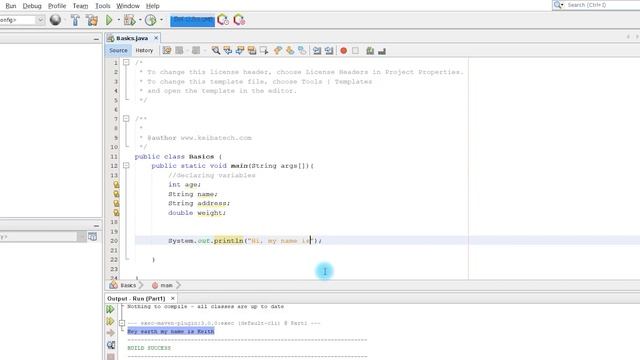Click the blue memory usage bar
This screenshot has height=360, width=640.
[x=192, y=20]
